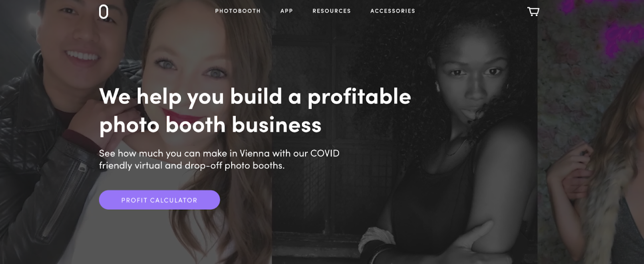The height and width of the screenshot is (264, 644).
Task: Open the Resources navigation item
Action: pos(332,11)
